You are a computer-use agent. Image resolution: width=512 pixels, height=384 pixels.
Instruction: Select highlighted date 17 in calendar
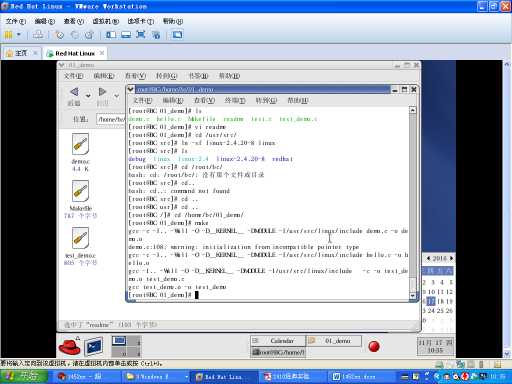coord(431,301)
